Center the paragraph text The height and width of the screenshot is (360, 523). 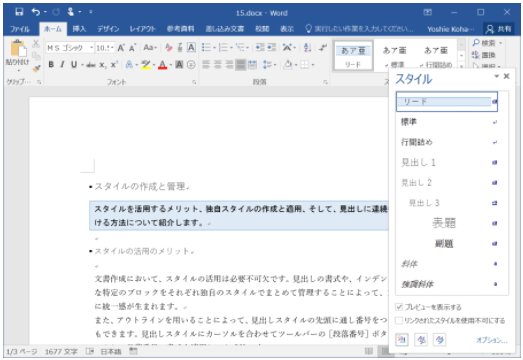coord(217,65)
